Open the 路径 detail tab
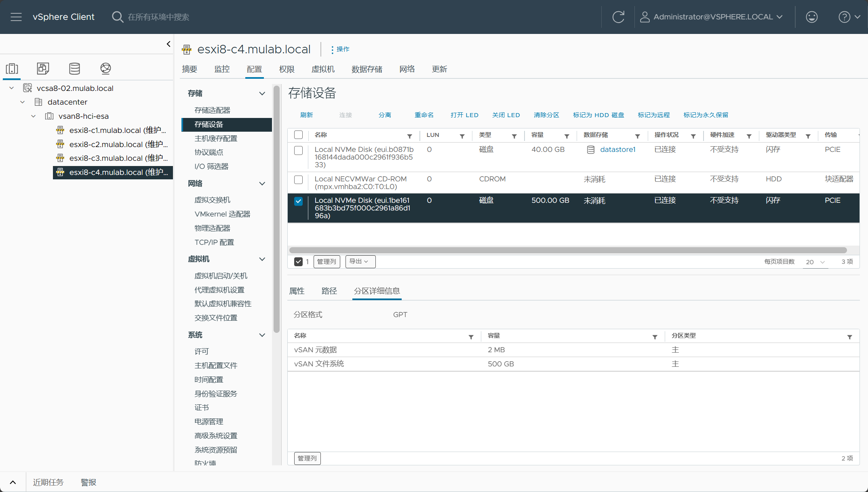The image size is (868, 492). [329, 291]
